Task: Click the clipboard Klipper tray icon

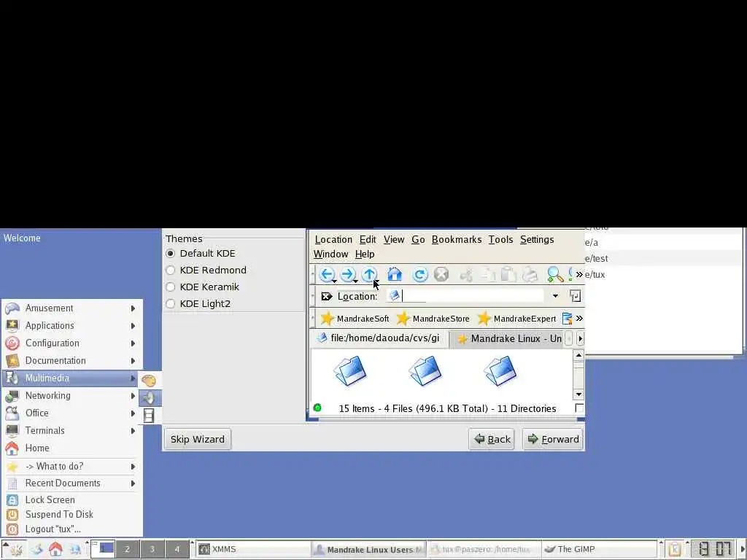Action: [674, 549]
